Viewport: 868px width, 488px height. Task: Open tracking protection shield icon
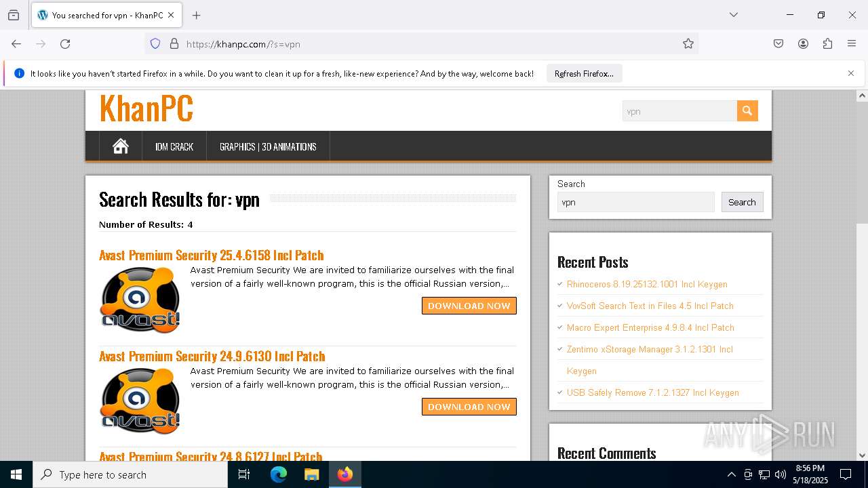click(x=155, y=44)
